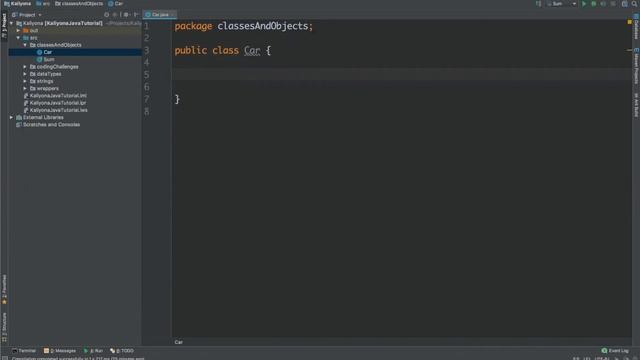
Task: Open the Sum run configuration dropdown
Action: click(562, 4)
